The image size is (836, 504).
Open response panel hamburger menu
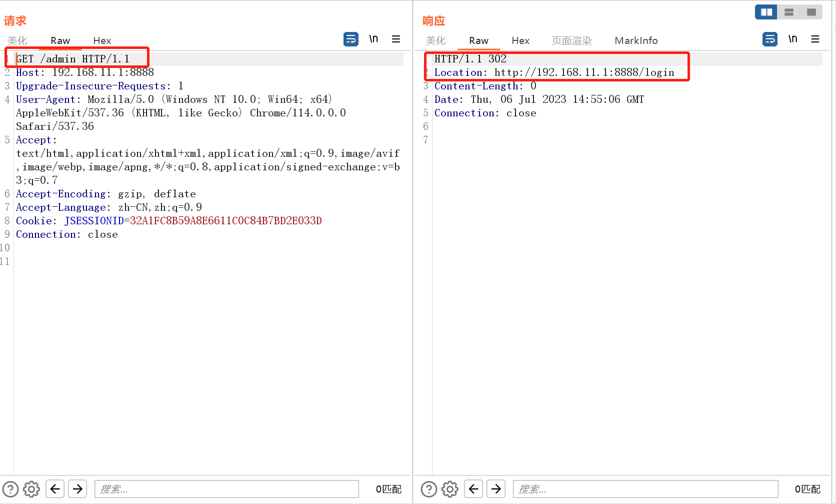tap(815, 39)
